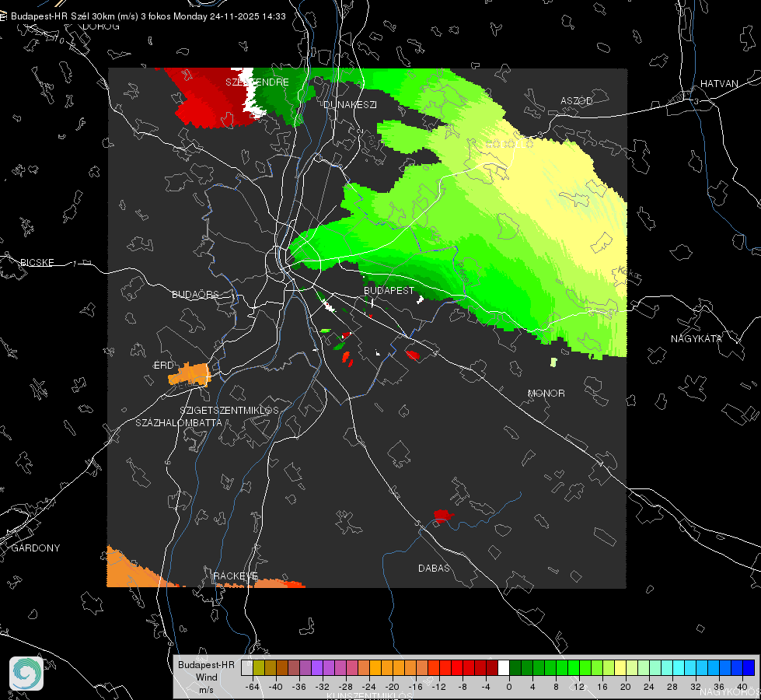Pick the dark blue swatch above the 40 label
Screen dimensions: 761x700
pos(749,668)
